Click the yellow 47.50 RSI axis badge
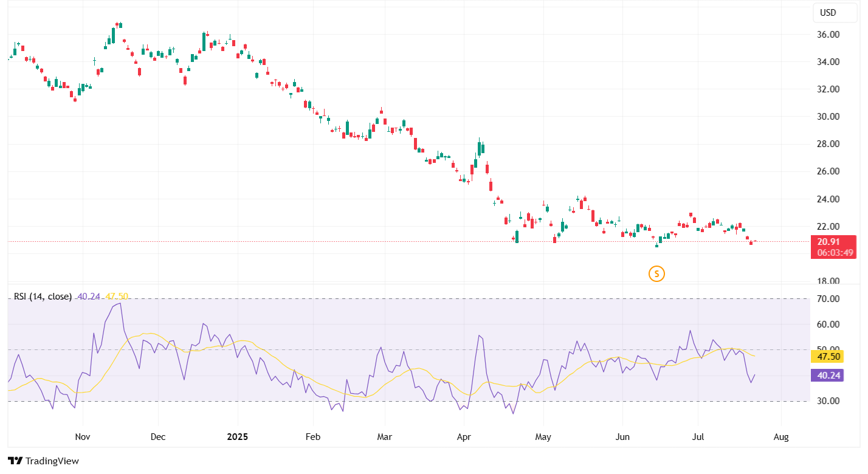 tap(826, 357)
